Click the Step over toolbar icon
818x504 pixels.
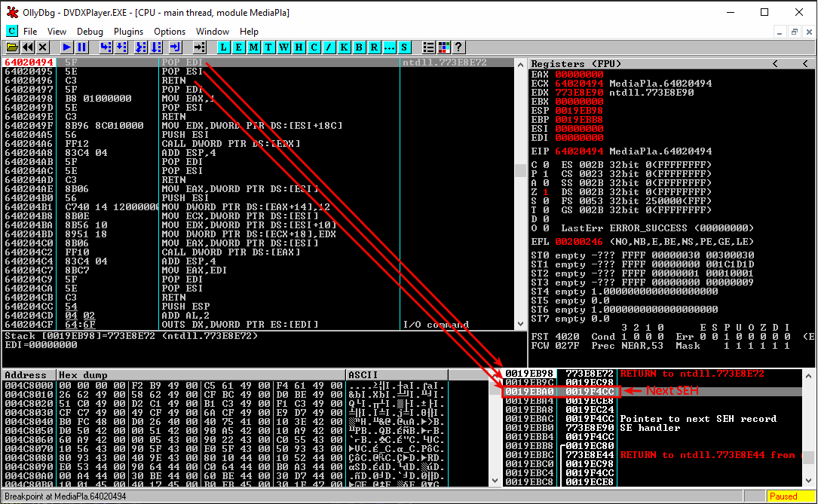[121, 47]
